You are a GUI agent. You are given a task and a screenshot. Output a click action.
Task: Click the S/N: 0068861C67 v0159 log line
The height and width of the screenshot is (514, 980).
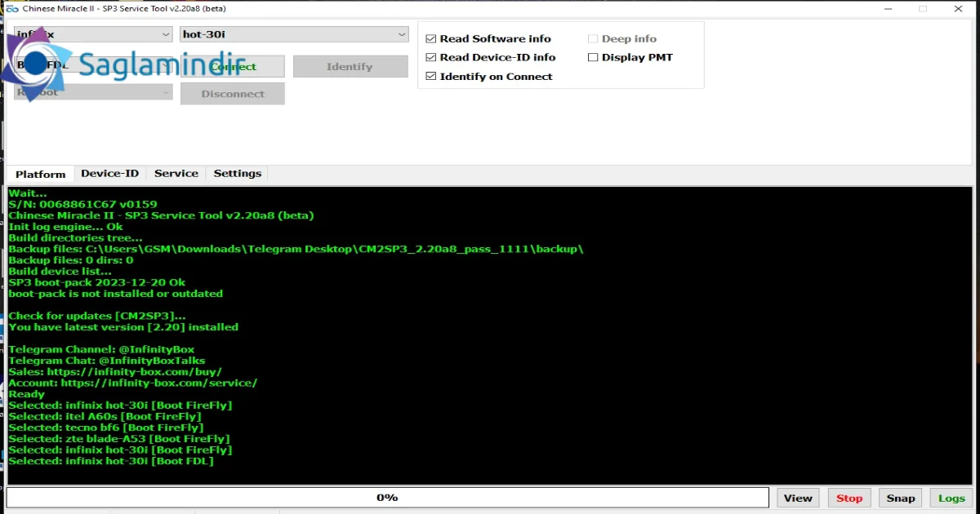tap(83, 204)
